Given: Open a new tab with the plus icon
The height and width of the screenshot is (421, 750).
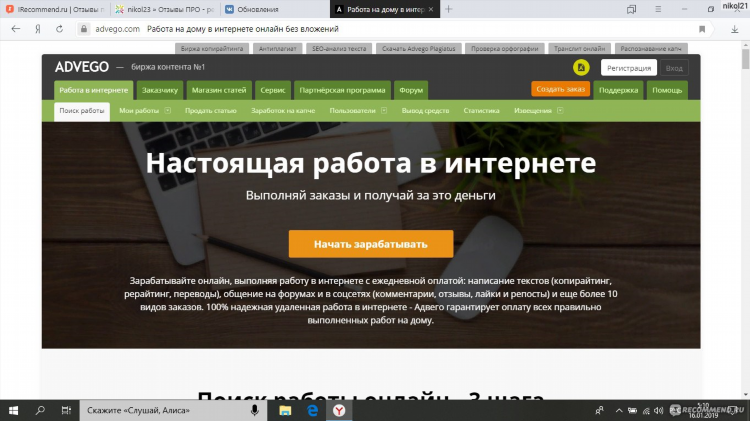Looking at the screenshot, I should click(449, 9).
